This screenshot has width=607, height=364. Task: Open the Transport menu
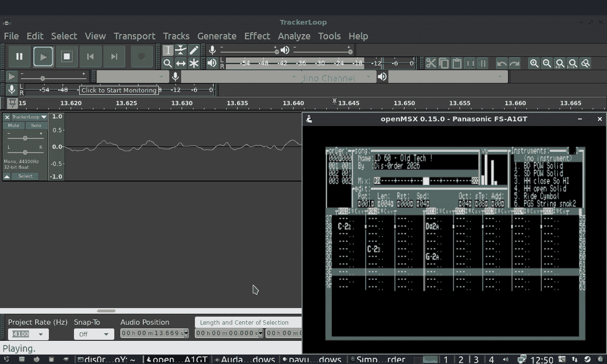135,36
